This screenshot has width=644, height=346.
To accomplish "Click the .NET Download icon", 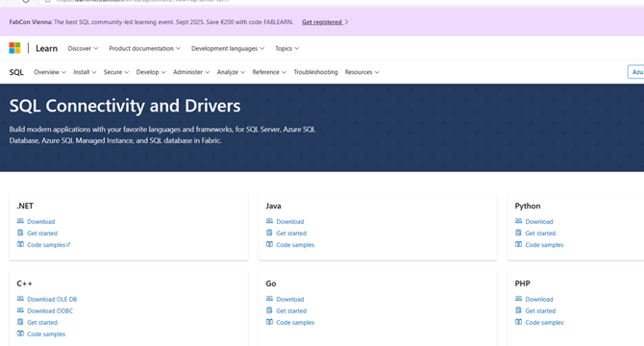I will point(20,221).
